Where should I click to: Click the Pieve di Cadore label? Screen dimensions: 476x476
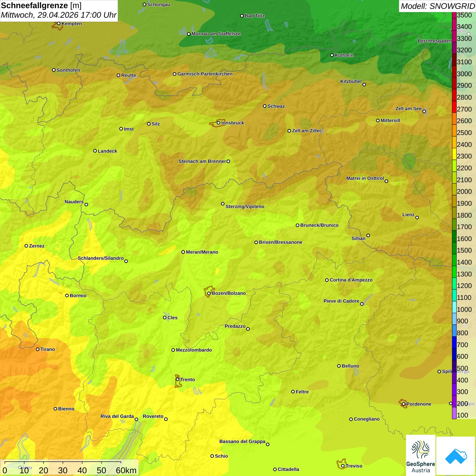coord(341,301)
